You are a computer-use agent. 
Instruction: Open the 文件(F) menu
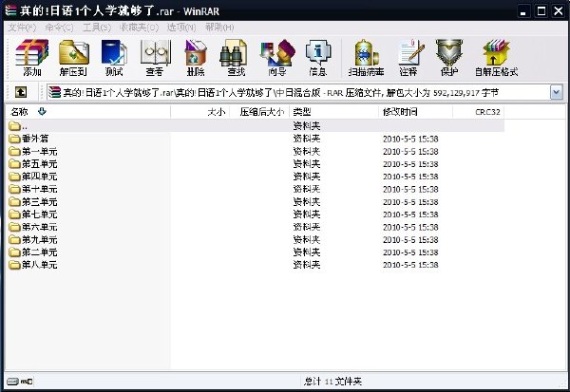(22, 28)
